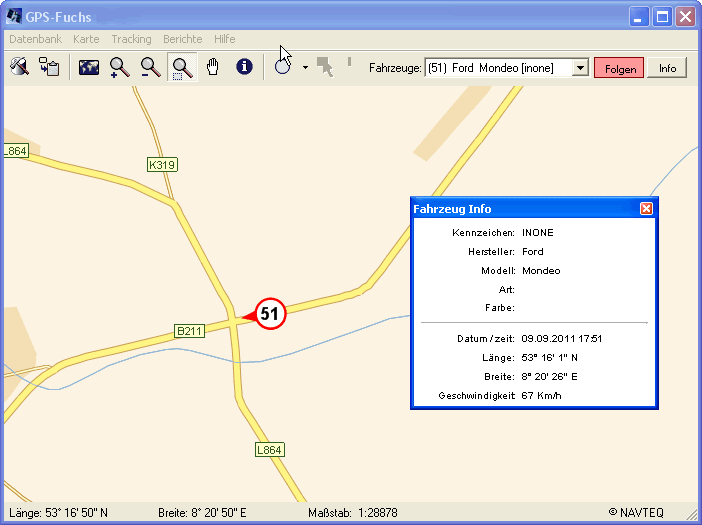
Task: Select the zoom out magnifier tool
Action: [150, 68]
